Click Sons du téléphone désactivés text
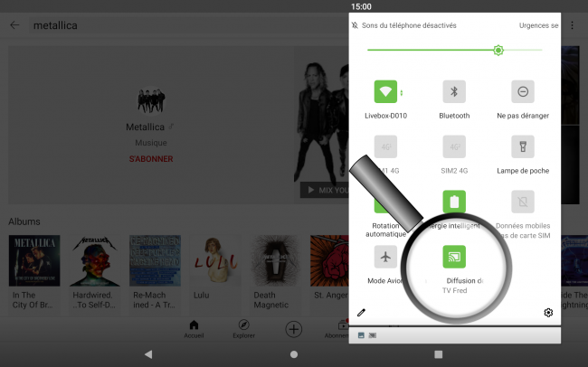Screen dimensions: 588x367 coord(409,25)
